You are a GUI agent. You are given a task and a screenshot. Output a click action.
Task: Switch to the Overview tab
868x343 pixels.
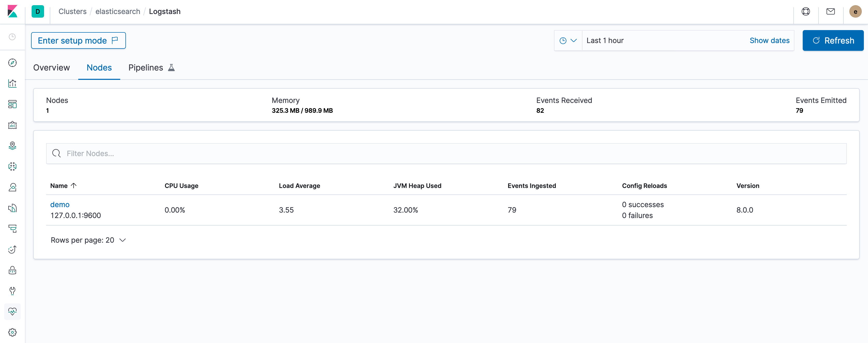coord(52,68)
